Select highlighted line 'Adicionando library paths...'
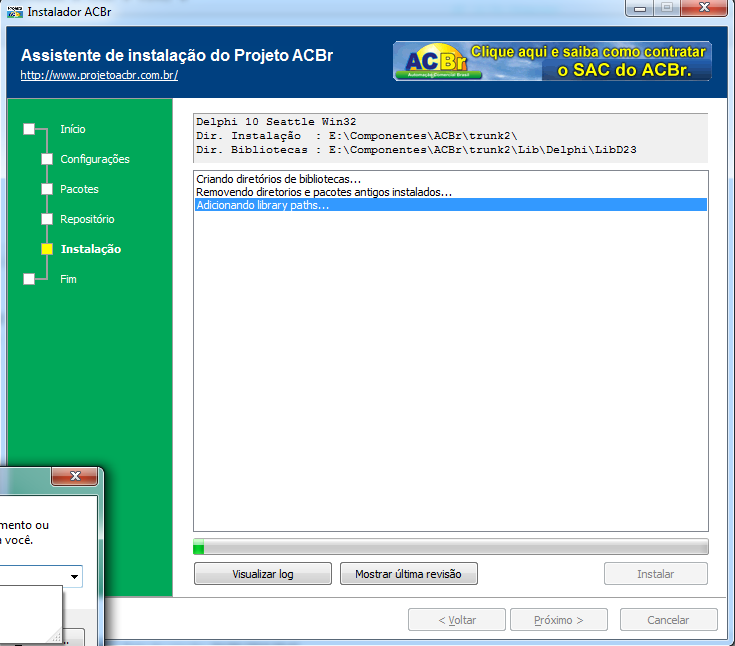 [x=450, y=205]
